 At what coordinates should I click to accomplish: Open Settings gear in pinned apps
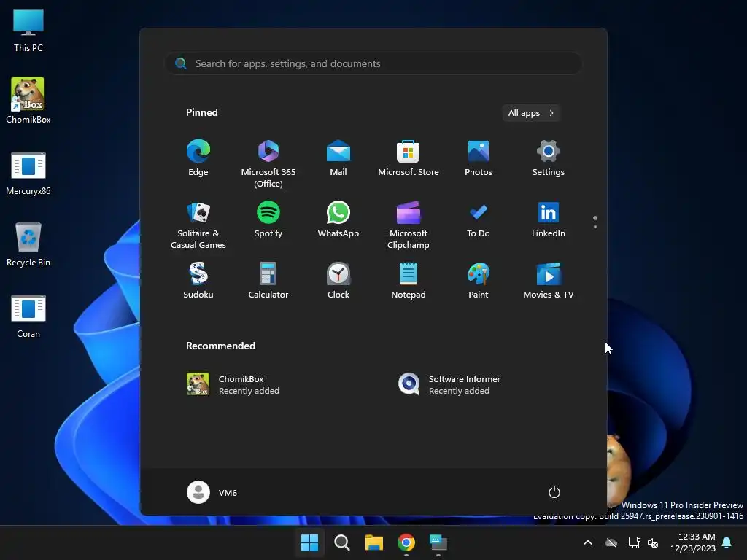pos(549,158)
